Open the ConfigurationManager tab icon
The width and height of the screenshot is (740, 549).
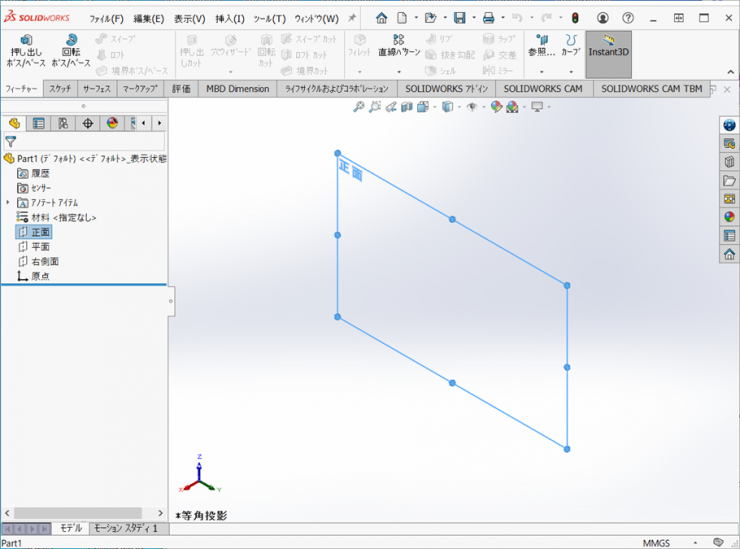pyautogui.click(x=63, y=123)
